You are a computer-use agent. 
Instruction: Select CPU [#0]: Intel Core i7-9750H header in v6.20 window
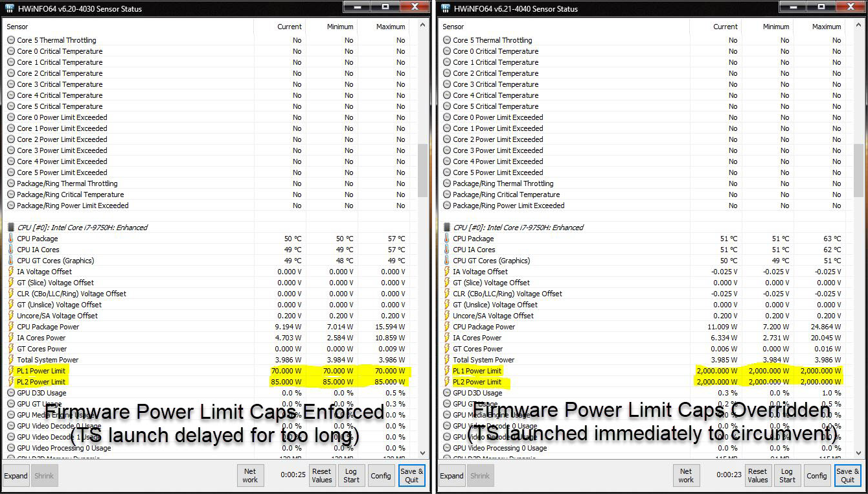(x=82, y=228)
